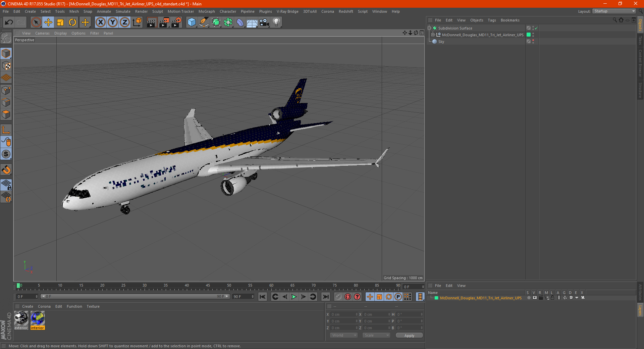Click Make Editable icon
Viewport: 644px width, 349px height.
(x=6, y=39)
